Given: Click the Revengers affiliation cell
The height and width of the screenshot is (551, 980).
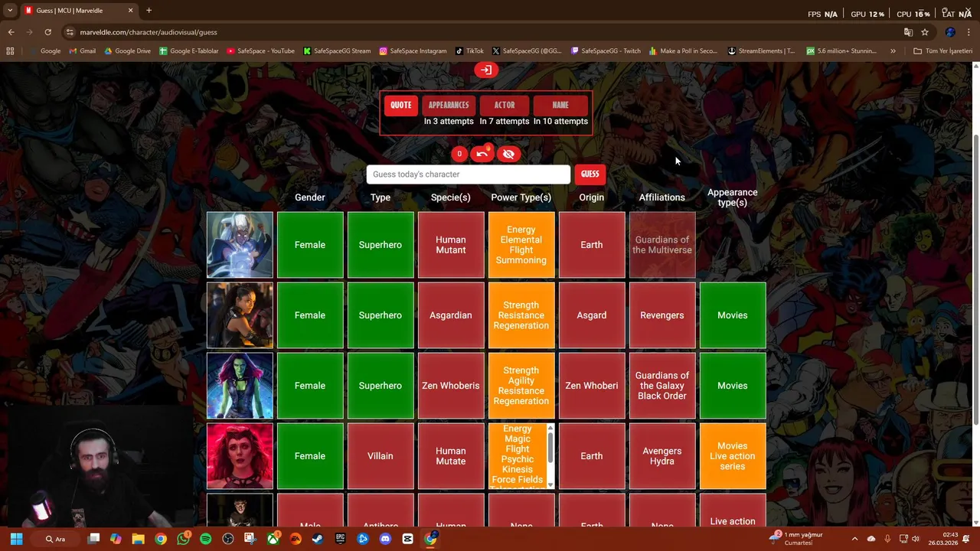Looking at the screenshot, I should [662, 315].
